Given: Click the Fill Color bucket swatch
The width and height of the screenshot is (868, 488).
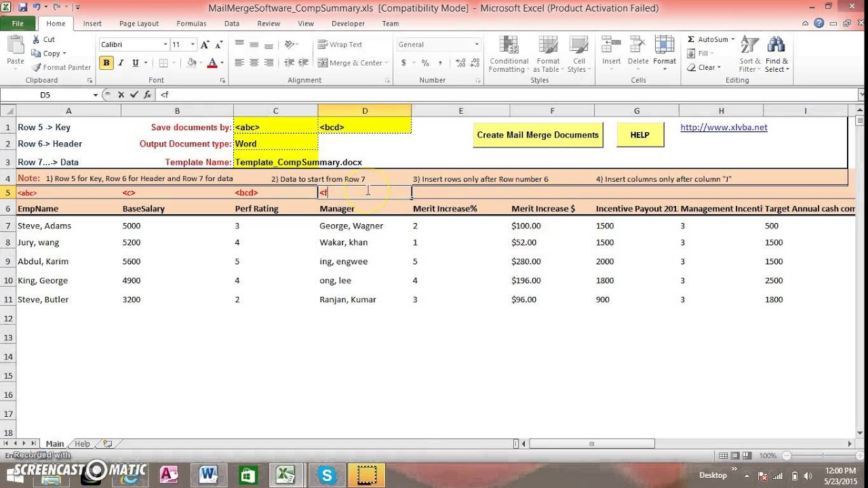Looking at the screenshot, I should [191, 63].
